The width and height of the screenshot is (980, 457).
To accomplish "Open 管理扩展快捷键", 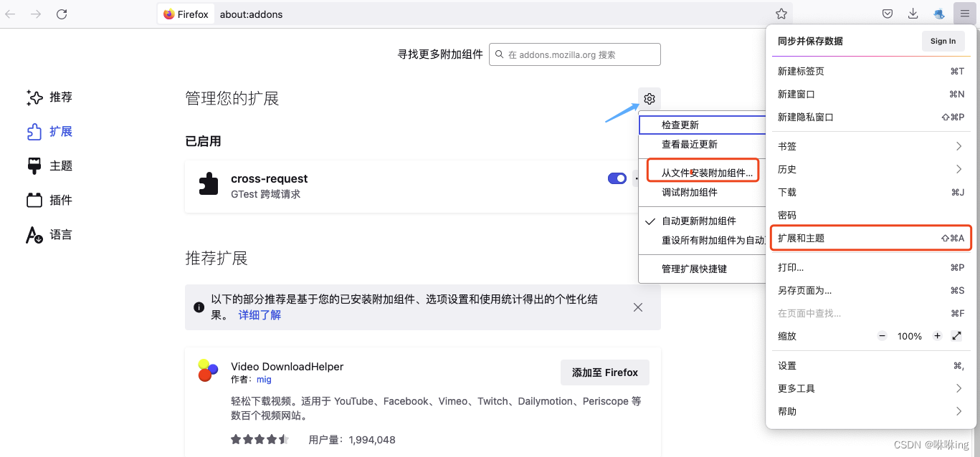I will tap(703, 269).
